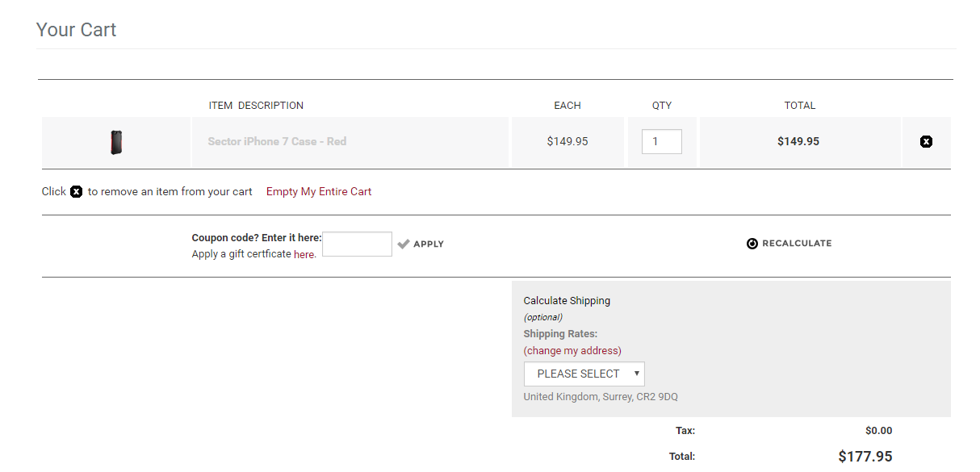Remove the Sector iPhone case from cart
Screen dimensions: 980x472
click(x=926, y=142)
